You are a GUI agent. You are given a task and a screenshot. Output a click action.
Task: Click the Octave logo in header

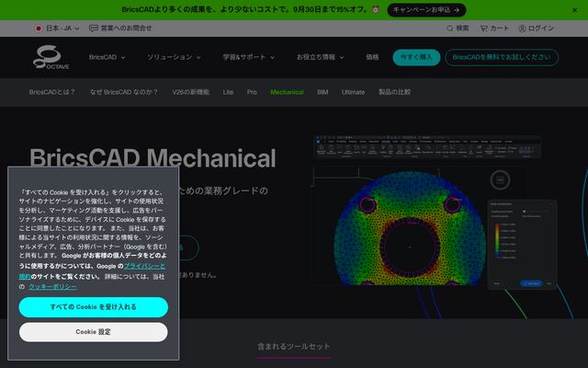tap(51, 57)
